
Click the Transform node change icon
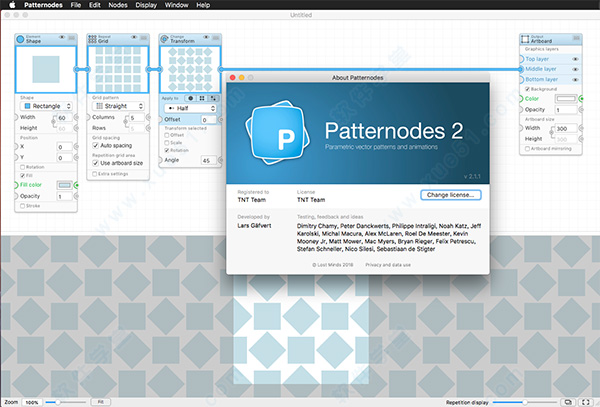[165, 39]
